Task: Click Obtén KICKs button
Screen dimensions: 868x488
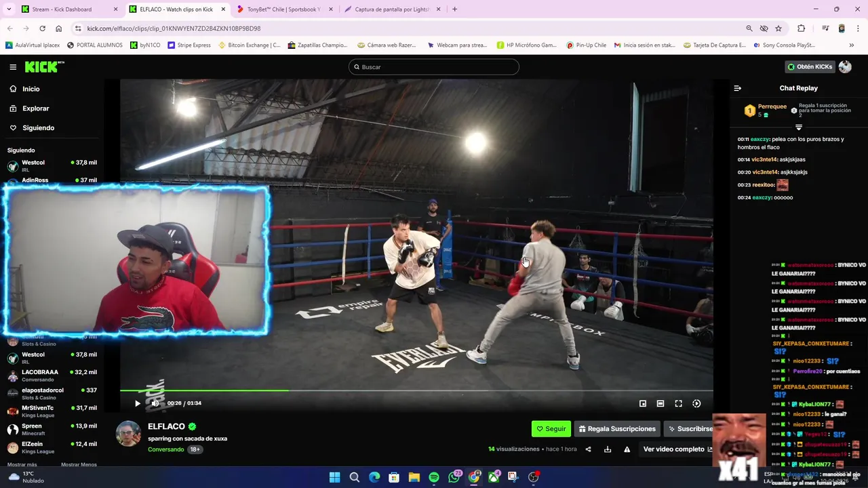Action: click(809, 66)
